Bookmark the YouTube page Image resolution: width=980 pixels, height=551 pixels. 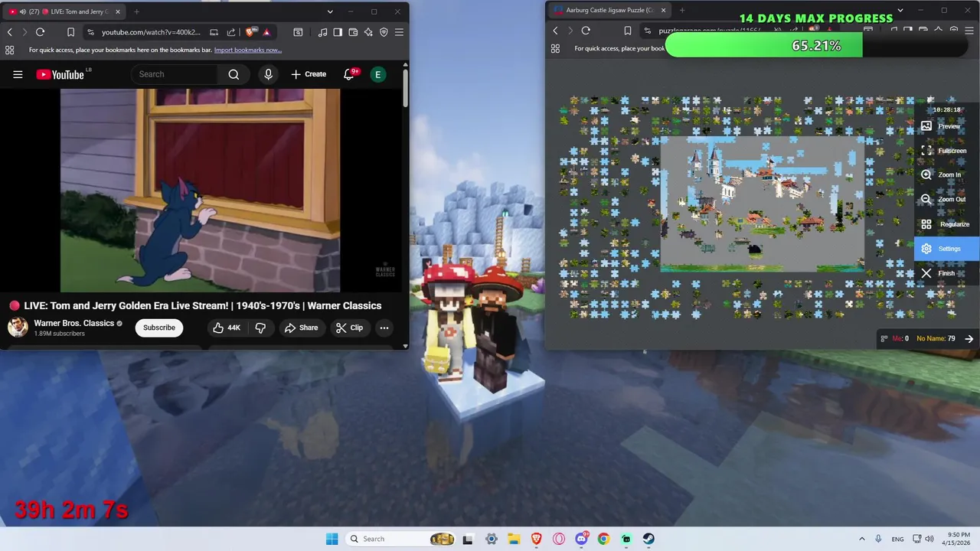[x=70, y=32]
